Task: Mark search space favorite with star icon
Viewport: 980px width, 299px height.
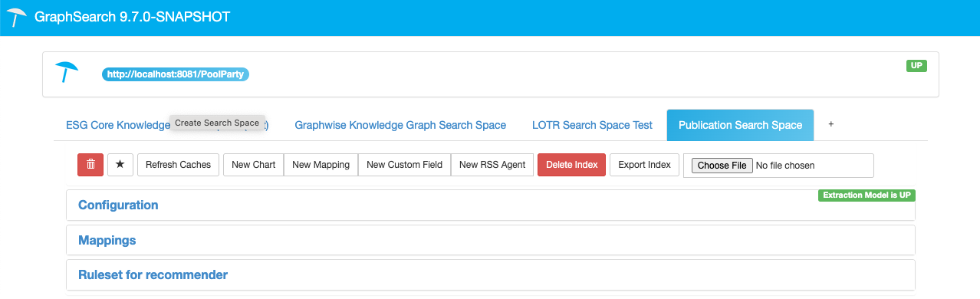Action: pyautogui.click(x=120, y=164)
